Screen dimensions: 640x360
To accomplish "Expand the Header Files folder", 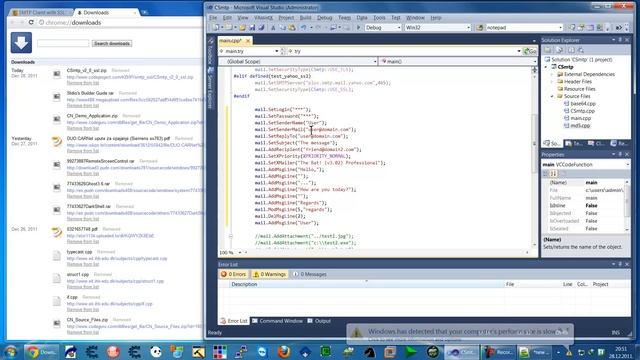I will (552, 82).
